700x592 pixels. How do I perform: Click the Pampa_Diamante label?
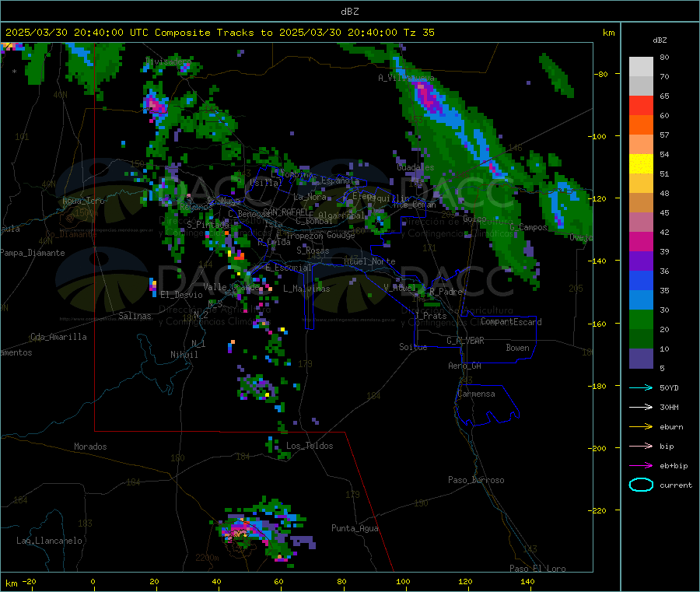tap(33, 253)
